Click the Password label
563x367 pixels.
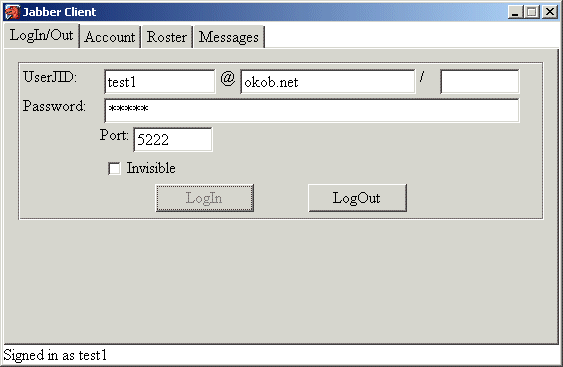point(54,106)
